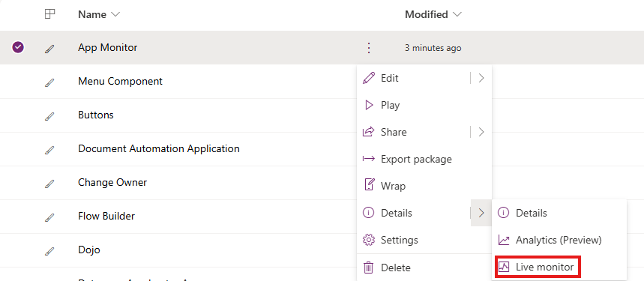Click the gear icon next to Settings
644x281 pixels.
(x=369, y=240)
